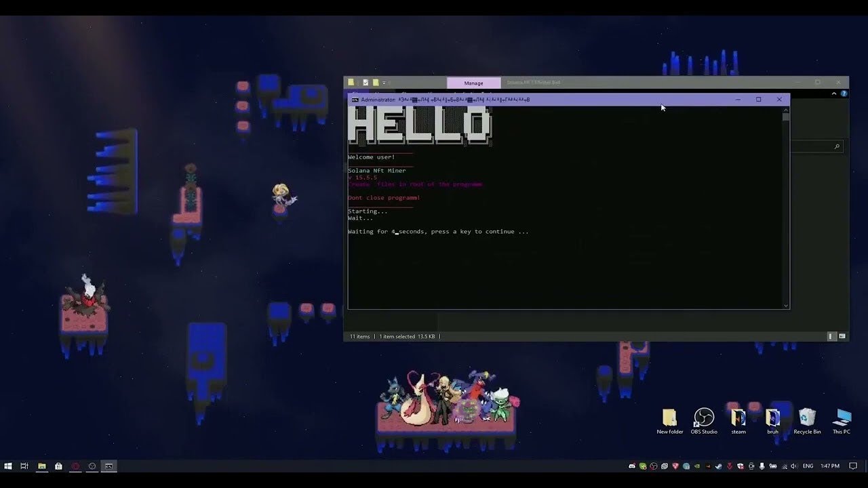Viewport: 868px width, 488px height.
Task: Click the console scrollbar up arrow
Action: click(x=785, y=109)
